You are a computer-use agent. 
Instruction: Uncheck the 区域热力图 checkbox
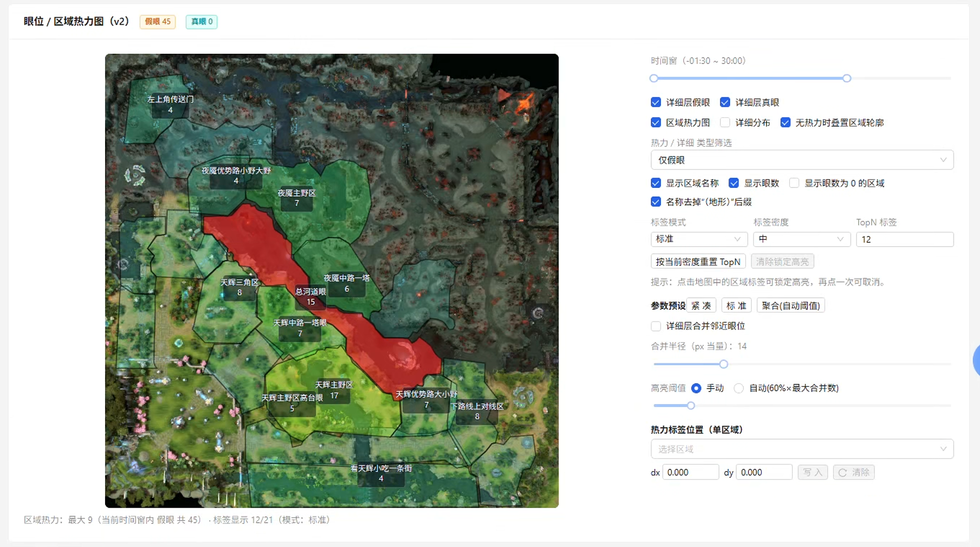[656, 122]
